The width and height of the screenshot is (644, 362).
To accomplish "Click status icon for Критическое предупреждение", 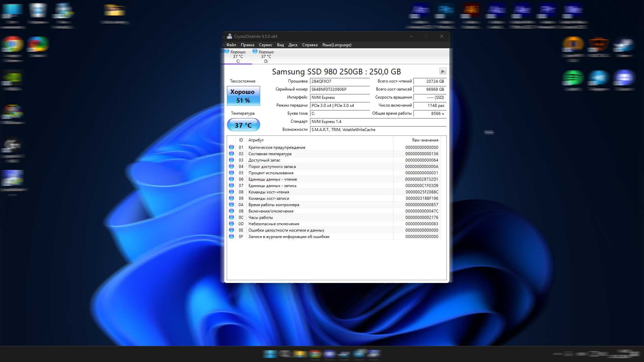I will click(x=231, y=147).
